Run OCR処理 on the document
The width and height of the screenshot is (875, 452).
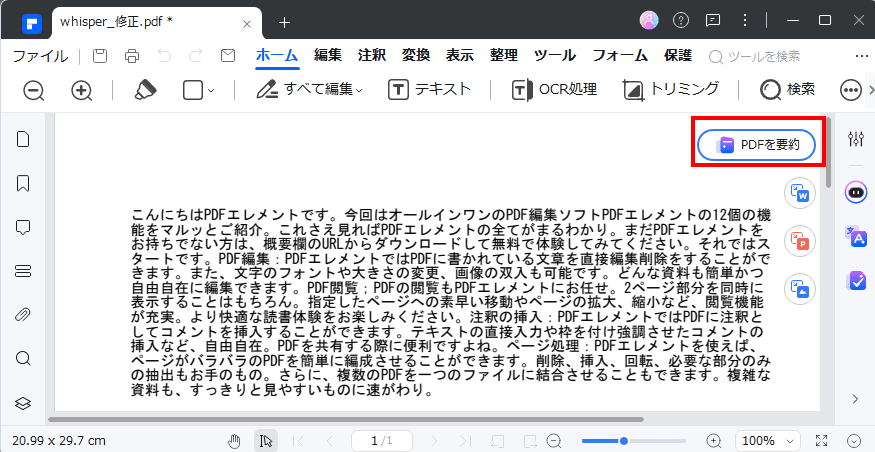pos(555,90)
